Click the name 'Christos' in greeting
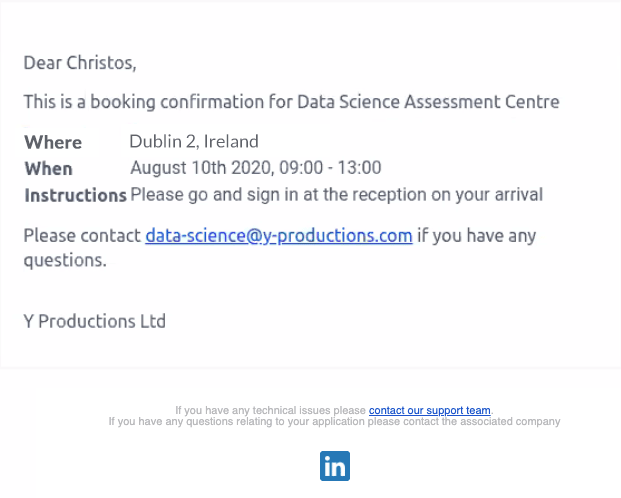 click(x=100, y=63)
